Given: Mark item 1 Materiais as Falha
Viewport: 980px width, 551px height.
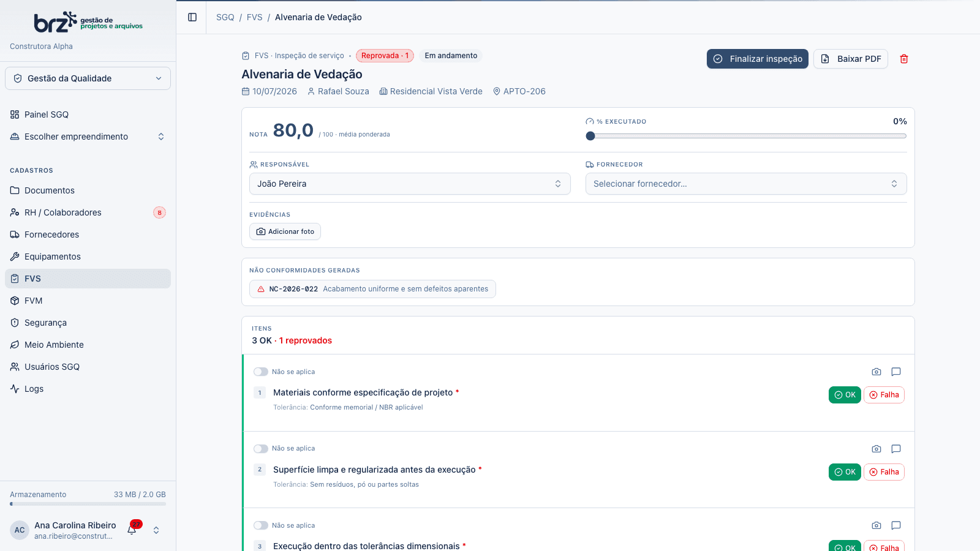Looking at the screenshot, I should 884,395.
